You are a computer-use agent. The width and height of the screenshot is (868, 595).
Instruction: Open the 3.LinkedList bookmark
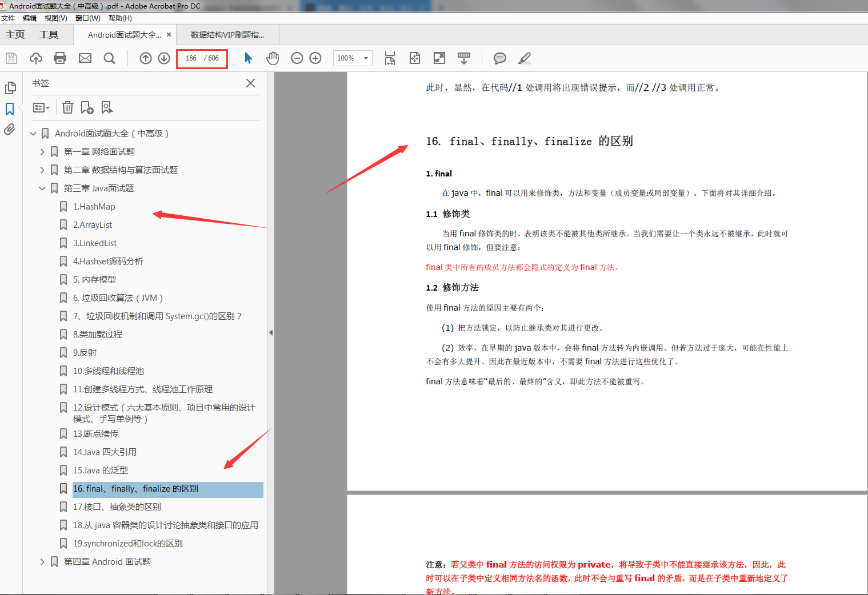pyautogui.click(x=95, y=243)
